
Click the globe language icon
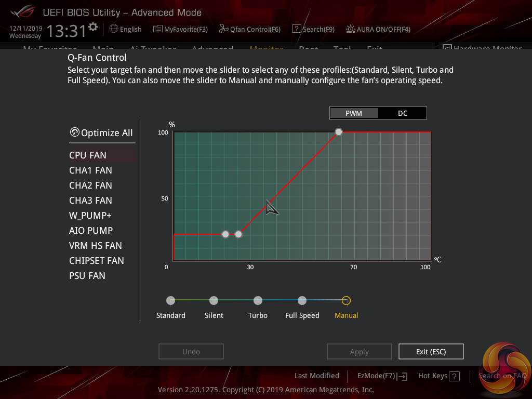(114, 29)
